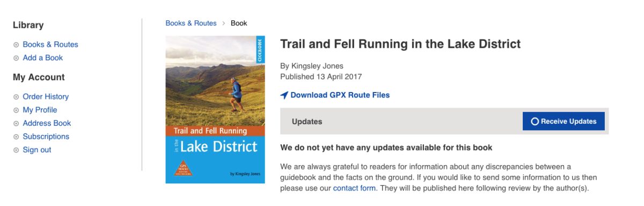Click the bullet icon next to Order History

[16, 97]
